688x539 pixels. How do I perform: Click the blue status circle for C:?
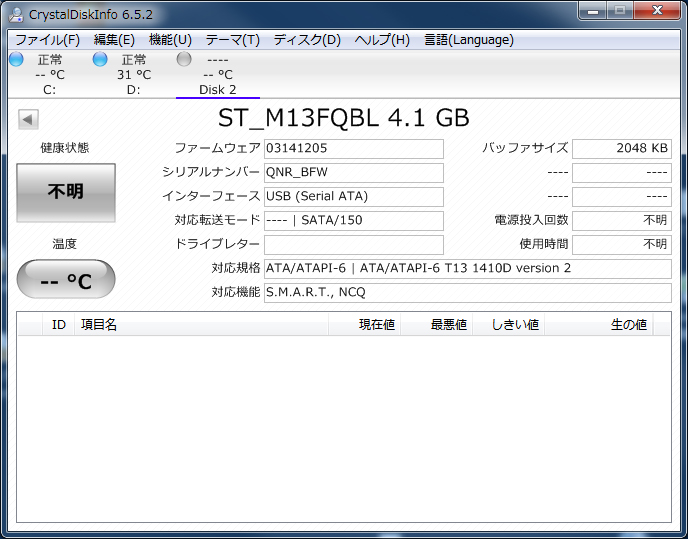tap(16, 59)
